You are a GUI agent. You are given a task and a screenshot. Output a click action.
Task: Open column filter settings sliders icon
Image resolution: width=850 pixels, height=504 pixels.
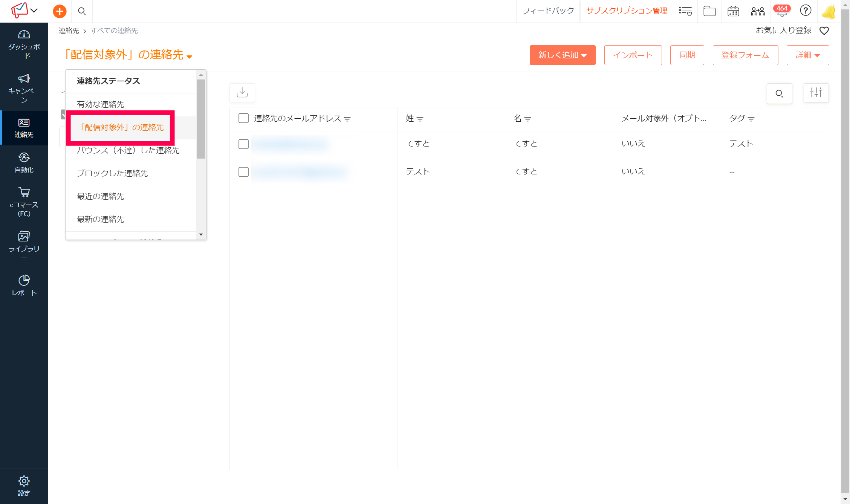click(816, 93)
